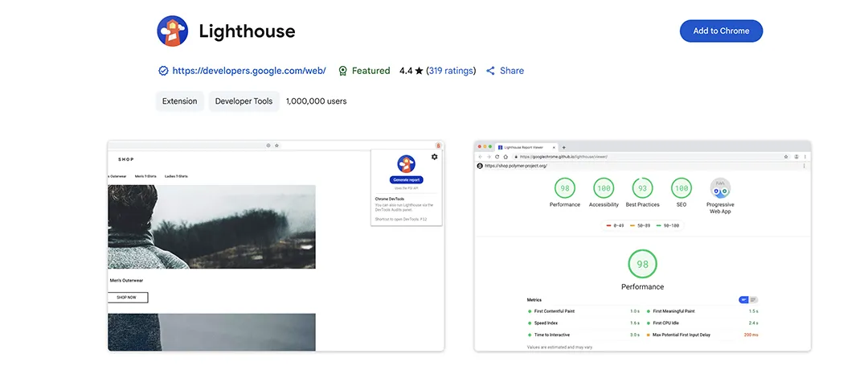868x366 pixels.
Task: Select the Extension category chip
Action: (x=179, y=101)
